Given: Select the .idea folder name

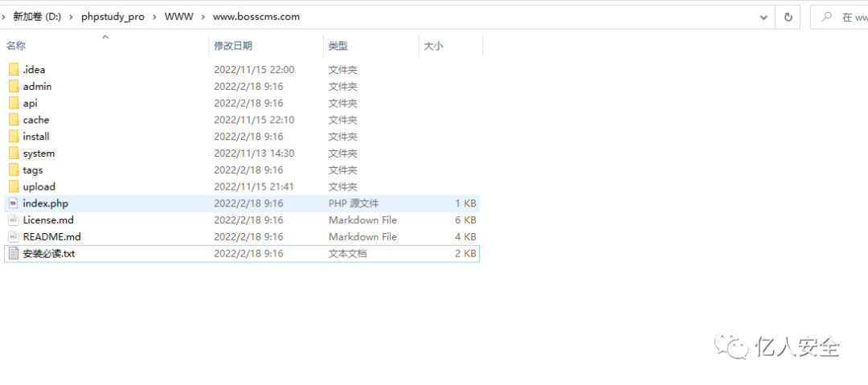Looking at the screenshot, I should 35,70.
